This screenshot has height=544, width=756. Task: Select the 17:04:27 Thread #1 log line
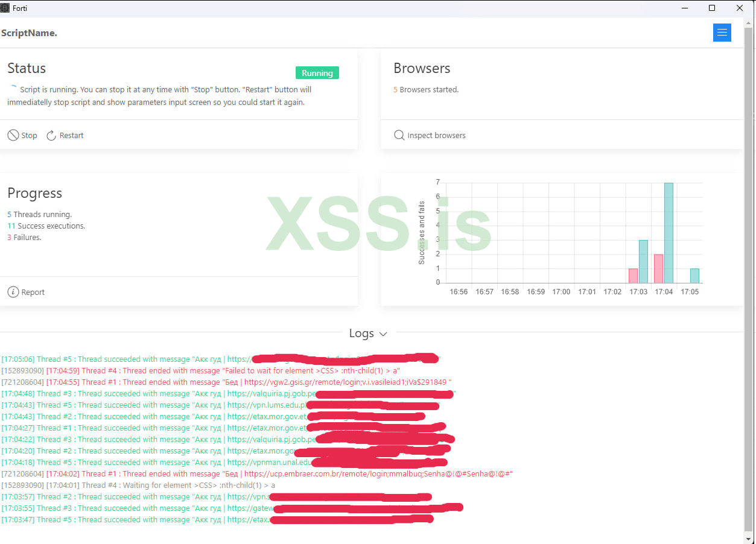pyautogui.click(x=223, y=428)
